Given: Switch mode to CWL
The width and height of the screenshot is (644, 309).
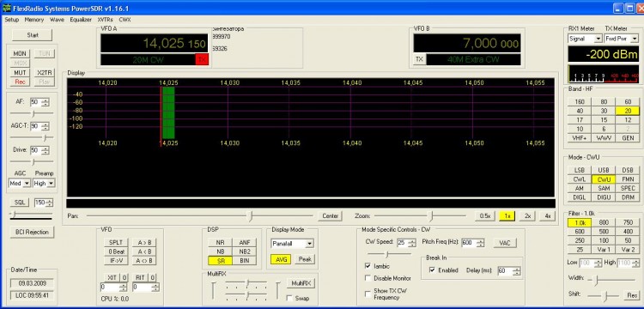Looking at the screenshot, I should pos(580,179).
